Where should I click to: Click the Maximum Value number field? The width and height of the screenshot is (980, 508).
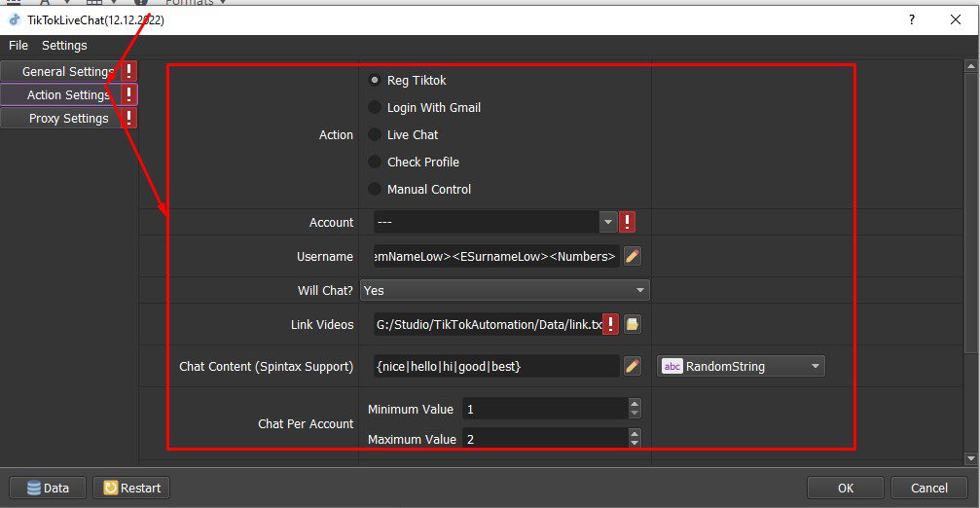545,439
